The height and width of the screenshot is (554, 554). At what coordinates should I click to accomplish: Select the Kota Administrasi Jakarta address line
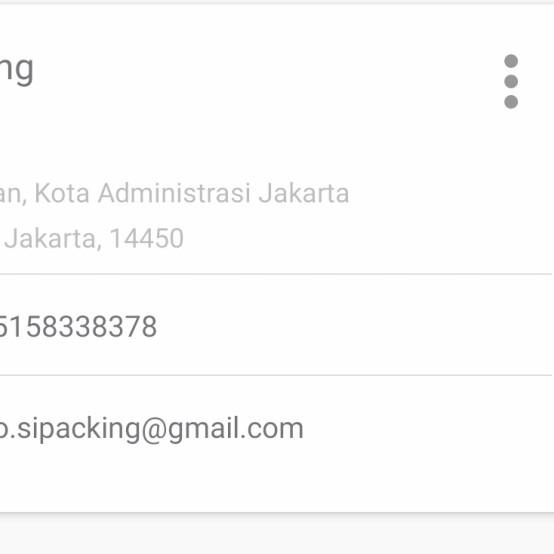coord(174,193)
